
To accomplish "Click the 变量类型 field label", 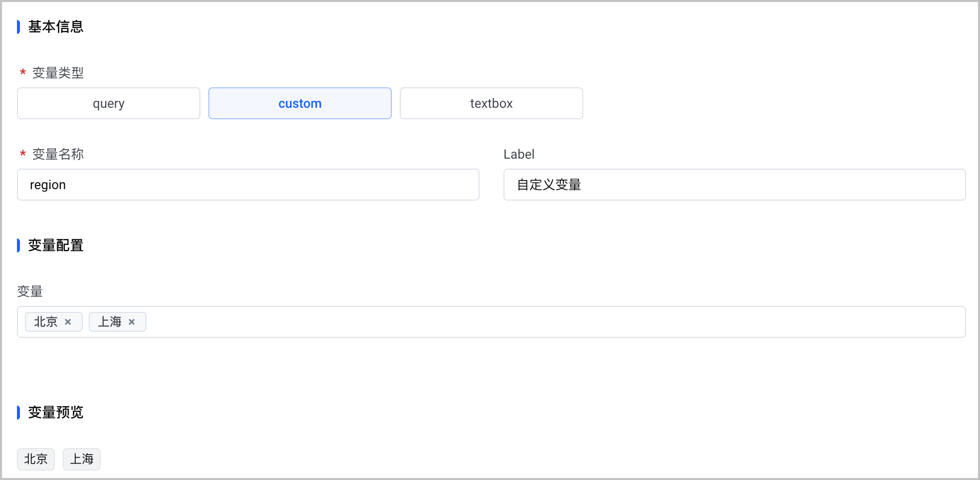I will click(58, 73).
